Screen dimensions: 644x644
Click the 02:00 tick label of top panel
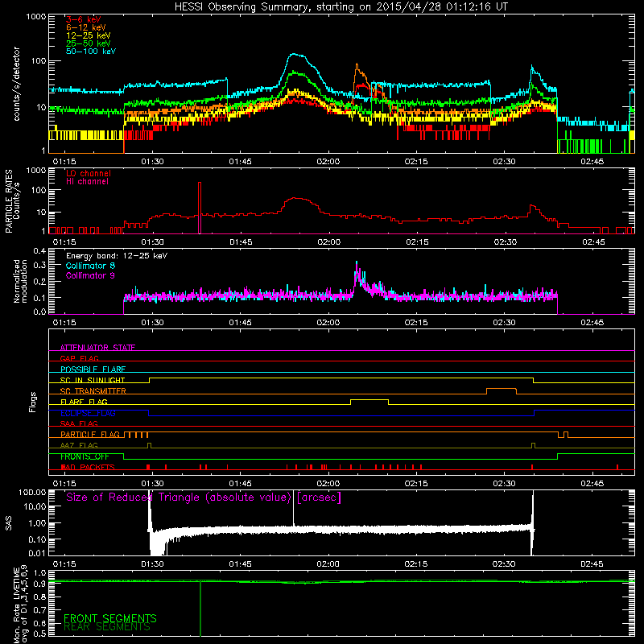click(328, 162)
